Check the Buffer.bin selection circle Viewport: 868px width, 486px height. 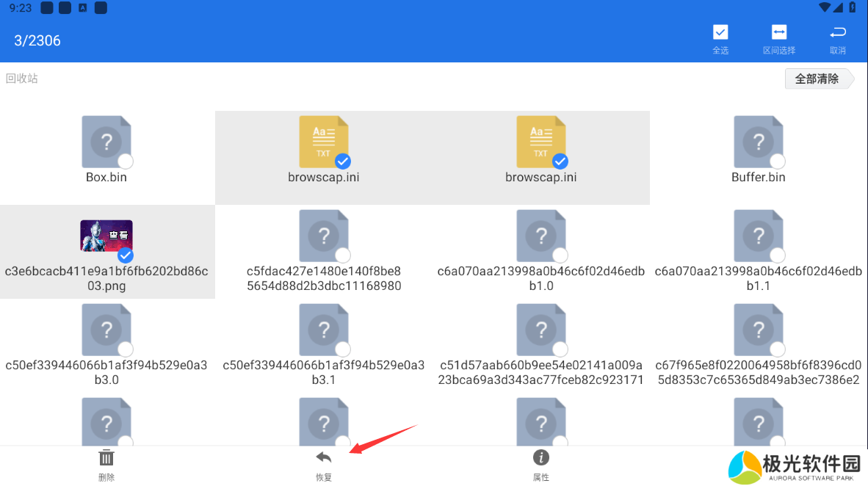[x=777, y=162]
